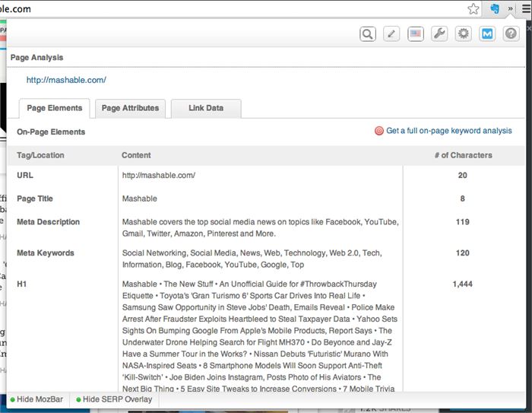Select the Page Elements tab
This screenshot has height=413, width=532.
pyautogui.click(x=54, y=108)
